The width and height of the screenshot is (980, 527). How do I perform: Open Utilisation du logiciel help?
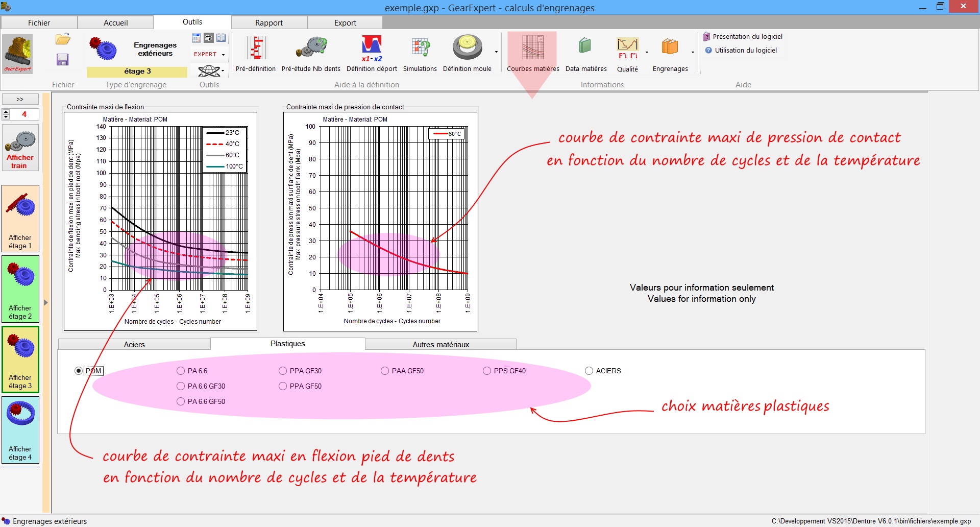pos(741,50)
